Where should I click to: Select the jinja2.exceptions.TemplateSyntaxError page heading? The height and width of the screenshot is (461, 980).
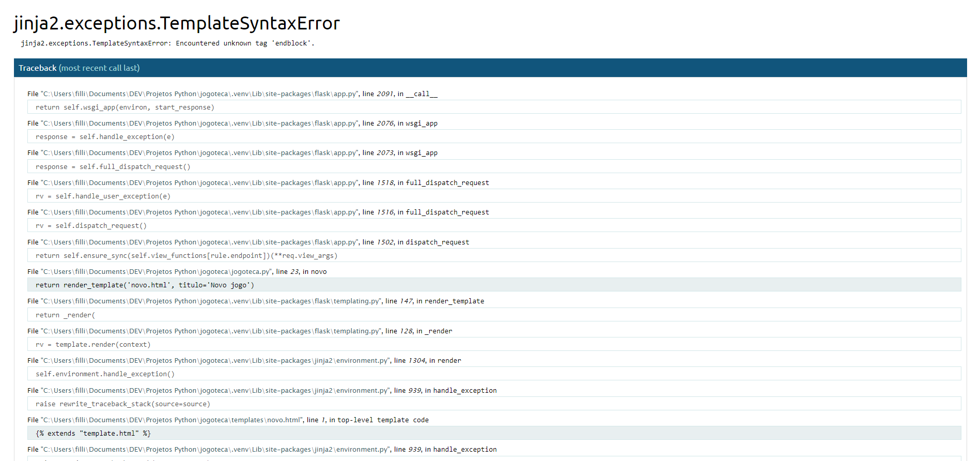click(x=177, y=23)
